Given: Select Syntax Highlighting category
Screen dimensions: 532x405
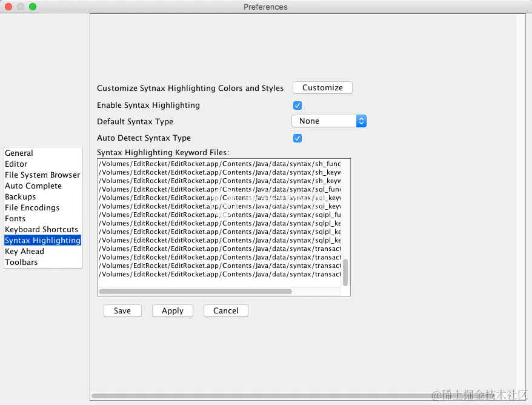Looking at the screenshot, I should click(x=42, y=240).
